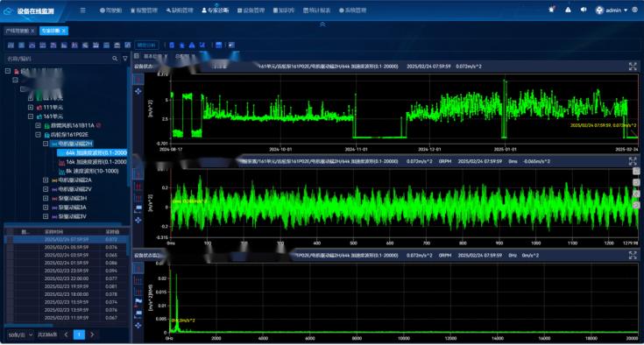Click the value 0.067 in the last row
This screenshot has height=345, width=644.
coord(111,318)
